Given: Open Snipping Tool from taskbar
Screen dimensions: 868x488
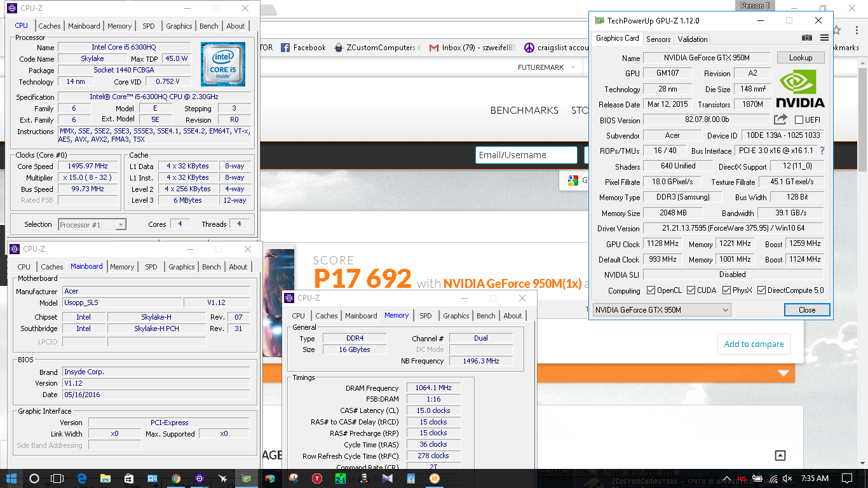Looking at the screenshot, I should coord(294,478).
